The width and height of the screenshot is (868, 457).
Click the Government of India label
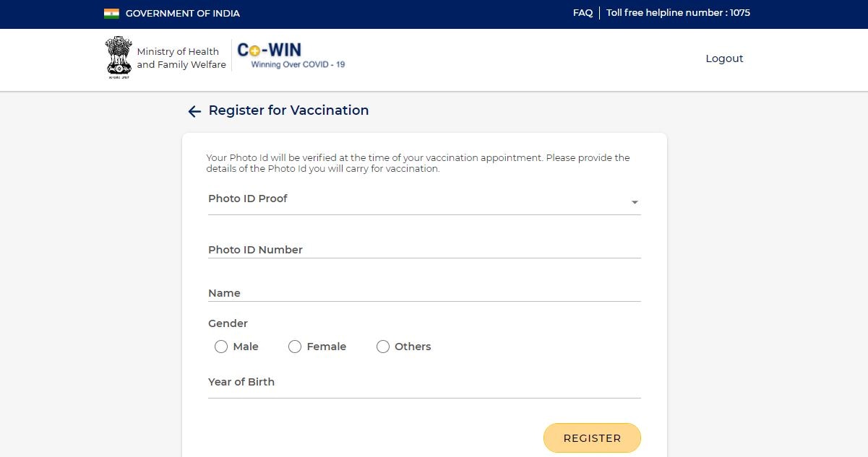pos(182,13)
